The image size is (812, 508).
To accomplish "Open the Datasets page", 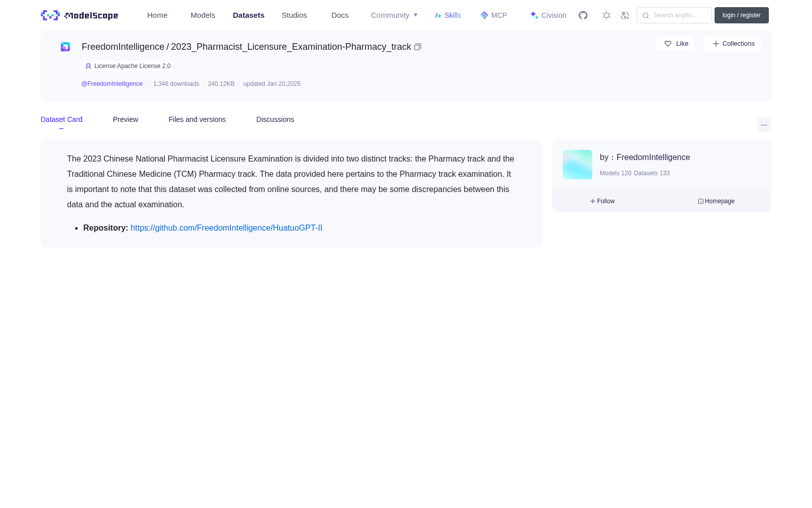I will pyautogui.click(x=249, y=15).
